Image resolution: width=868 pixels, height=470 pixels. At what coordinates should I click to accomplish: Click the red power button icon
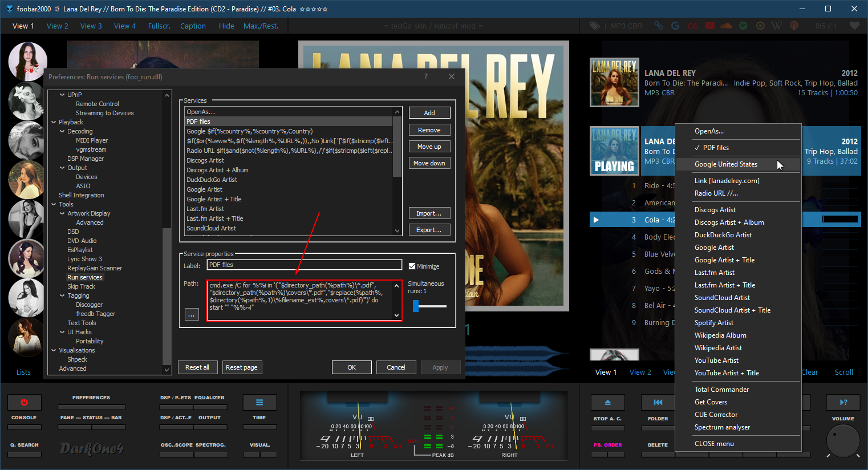pyautogui.click(x=24, y=402)
